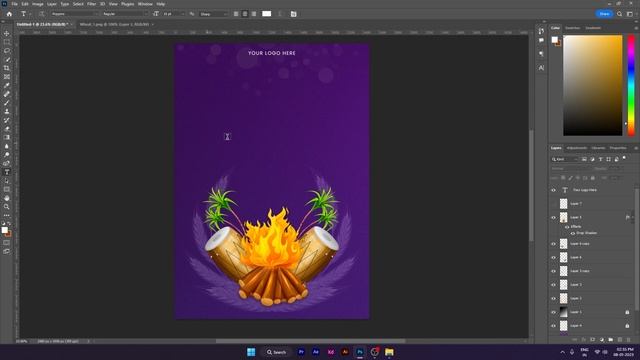Open the layer filter Kind dropdown
The height and width of the screenshot is (360, 640).
565,159
